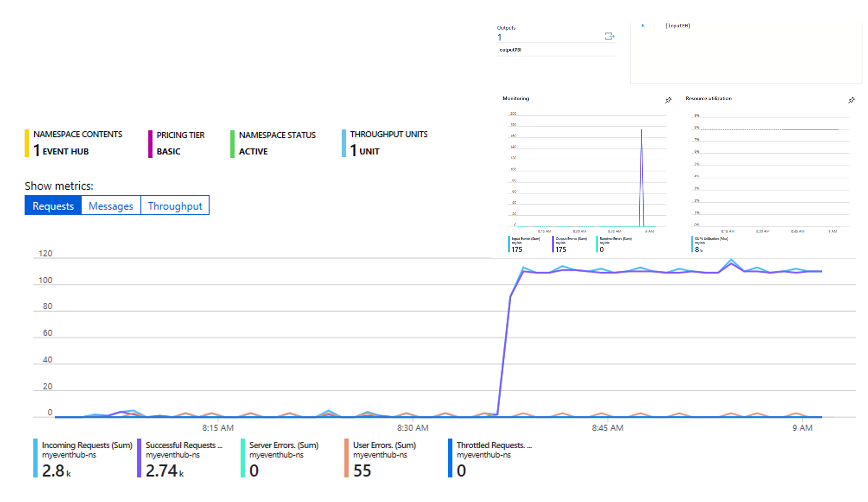
Task: Select the User Errors (Sum) legend entry
Action: [384, 458]
